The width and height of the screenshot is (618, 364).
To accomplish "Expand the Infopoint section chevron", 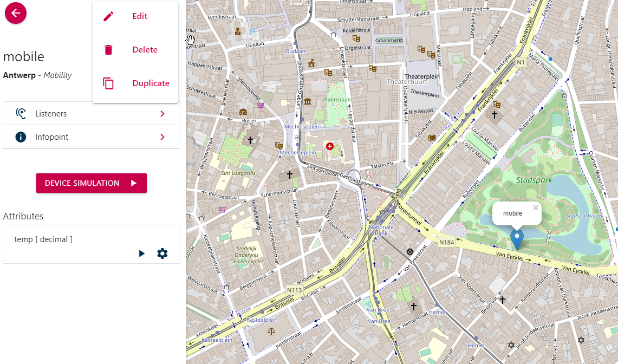I will [162, 137].
